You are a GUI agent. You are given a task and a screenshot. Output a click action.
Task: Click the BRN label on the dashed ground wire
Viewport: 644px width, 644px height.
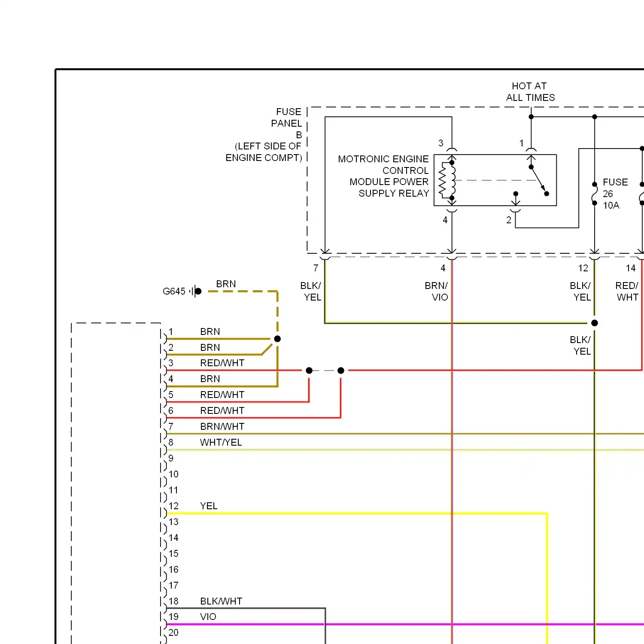226,284
